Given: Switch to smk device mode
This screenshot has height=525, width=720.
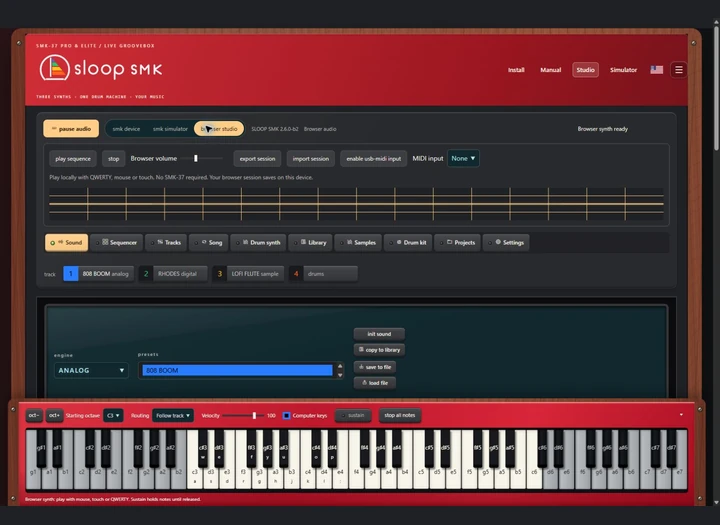Looking at the screenshot, I should (x=126, y=129).
